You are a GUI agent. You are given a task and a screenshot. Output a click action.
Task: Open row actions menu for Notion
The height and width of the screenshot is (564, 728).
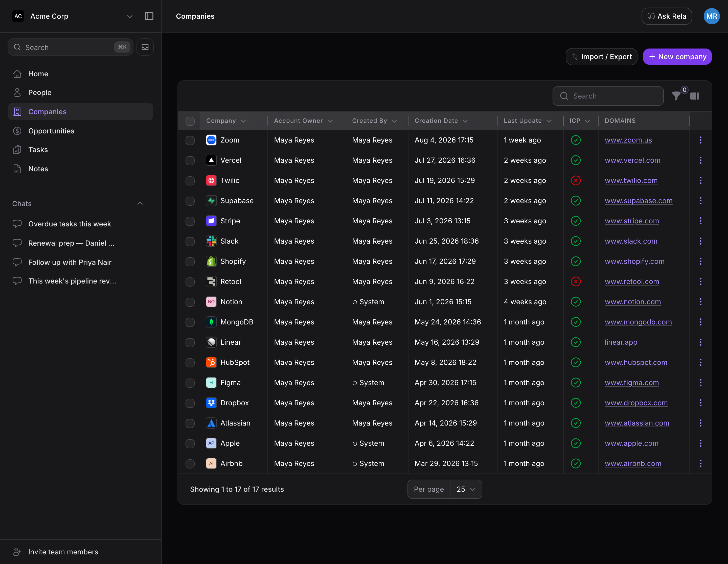[700, 302]
